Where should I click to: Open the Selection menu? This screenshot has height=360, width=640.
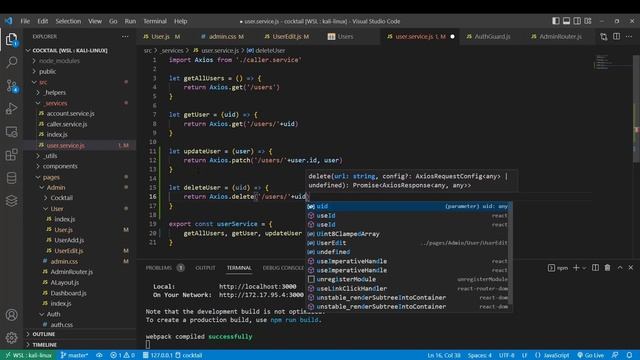click(x=68, y=21)
